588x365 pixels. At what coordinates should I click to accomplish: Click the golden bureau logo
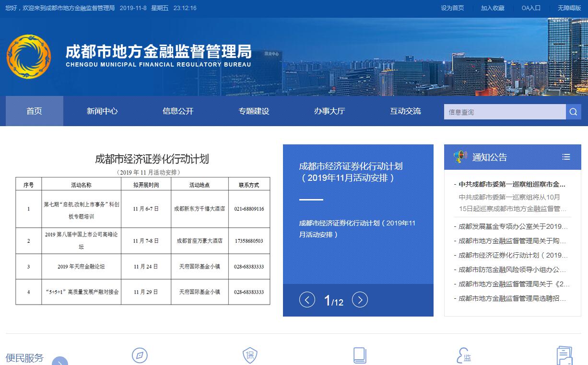(x=29, y=57)
